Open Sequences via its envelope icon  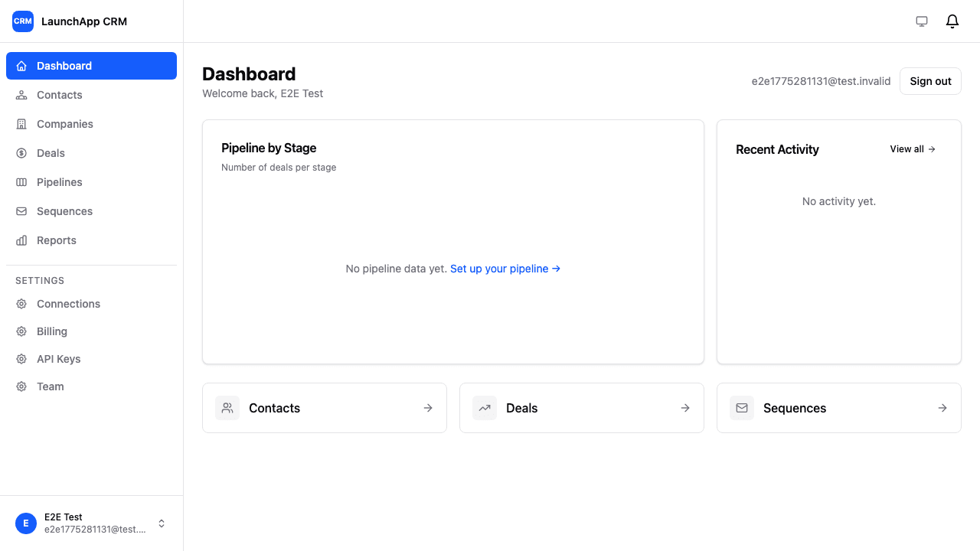click(x=21, y=211)
